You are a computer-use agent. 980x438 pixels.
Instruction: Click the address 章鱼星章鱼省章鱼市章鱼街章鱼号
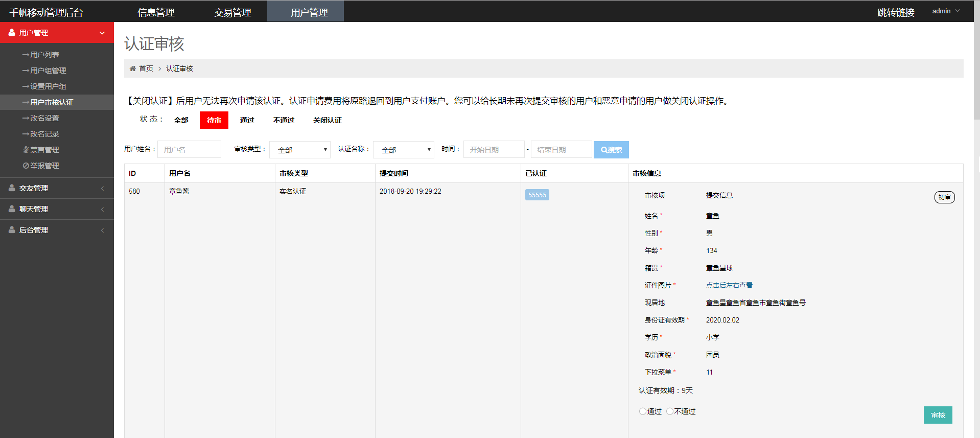coord(756,303)
